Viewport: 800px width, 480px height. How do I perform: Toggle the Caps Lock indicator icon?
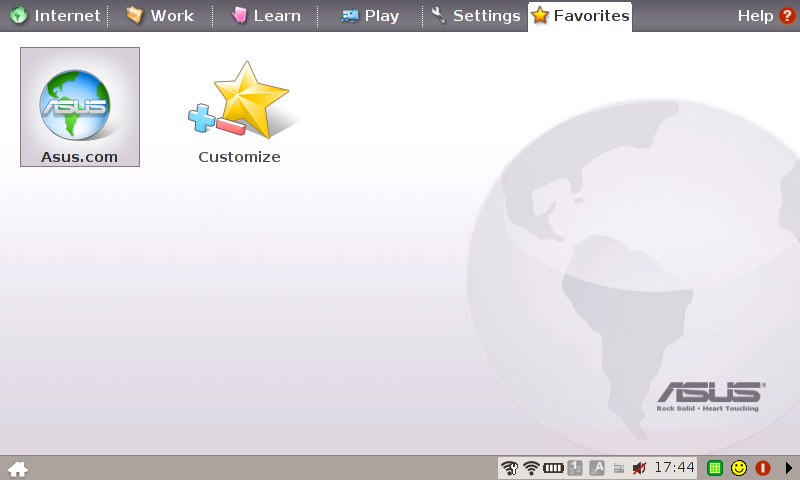(x=597, y=468)
